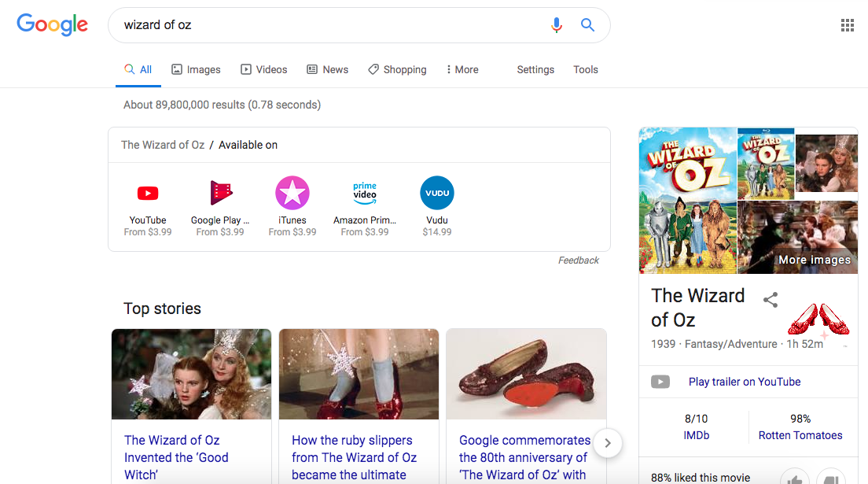Show next top stories with arrow
Screen dimensions: 868x484
[x=608, y=443]
